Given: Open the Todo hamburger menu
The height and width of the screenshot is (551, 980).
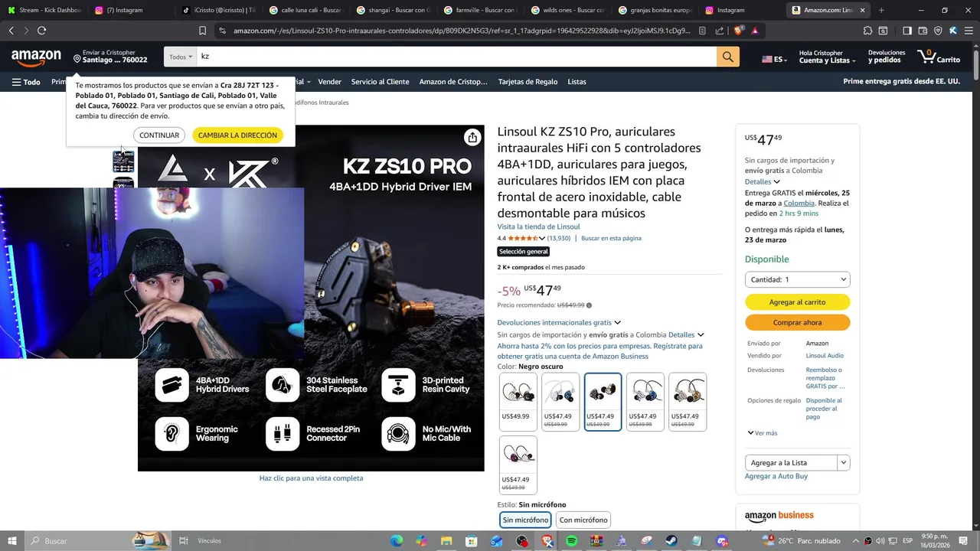Looking at the screenshot, I should point(26,82).
